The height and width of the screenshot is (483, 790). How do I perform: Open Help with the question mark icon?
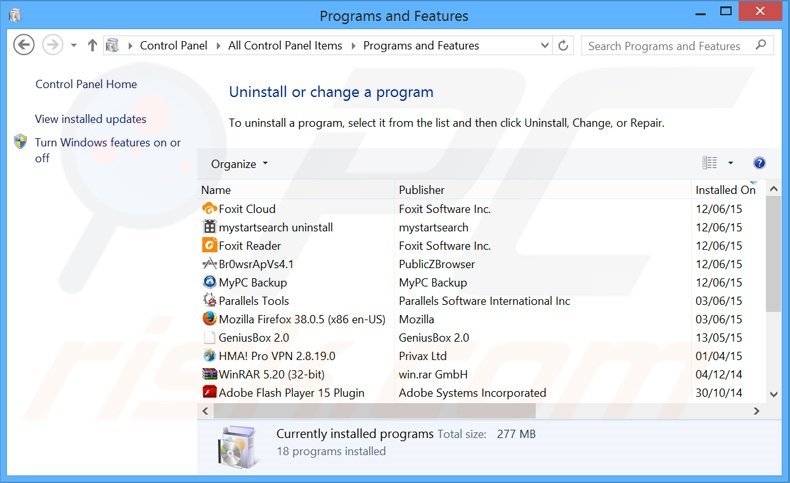pos(759,163)
